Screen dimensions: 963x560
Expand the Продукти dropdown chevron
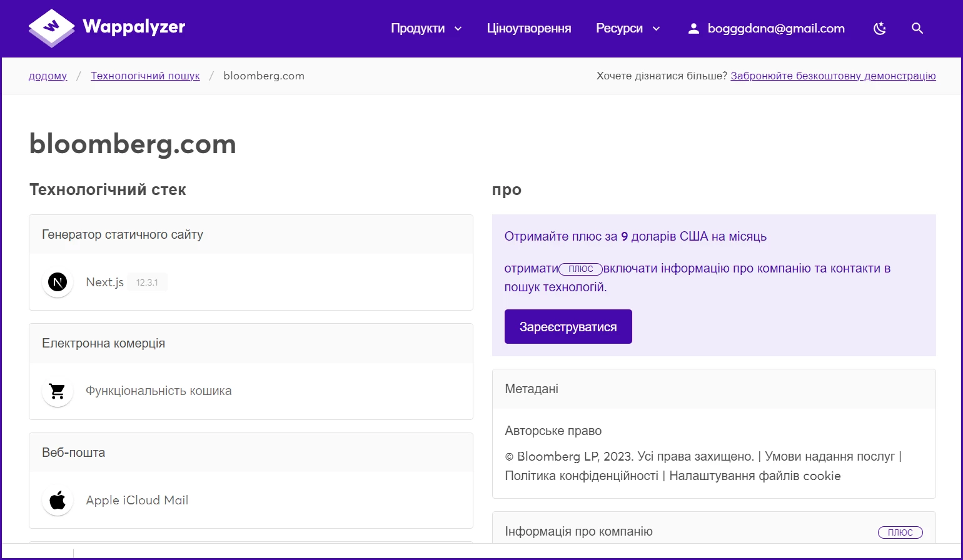coord(458,29)
